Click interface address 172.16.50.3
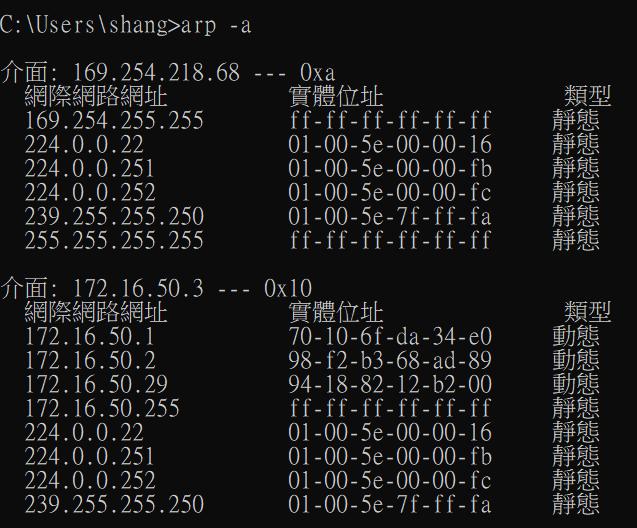637x528 pixels. (138, 288)
